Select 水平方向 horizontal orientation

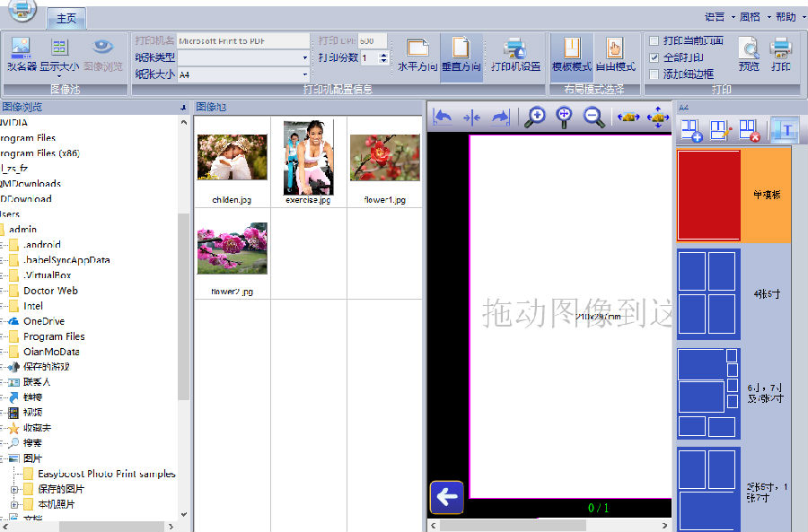tap(417, 55)
